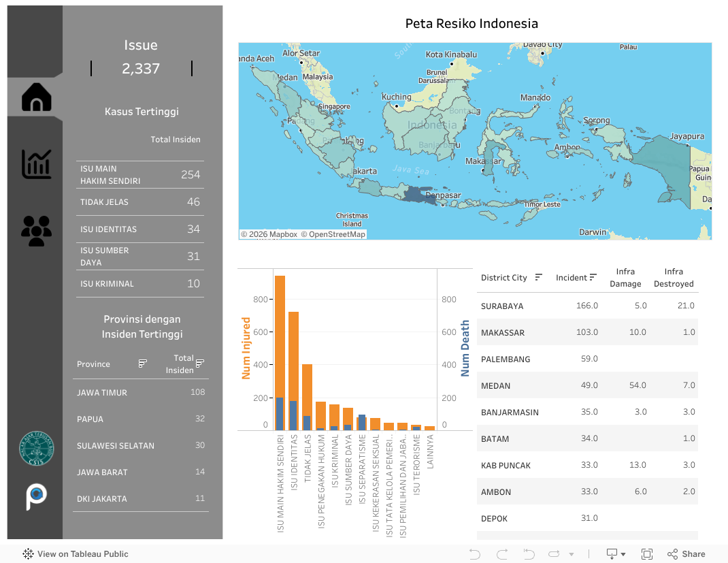Click the Num Death axis label
Image resolution: width=728 pixels, height=563 pixels.
(x=465, y=348)
